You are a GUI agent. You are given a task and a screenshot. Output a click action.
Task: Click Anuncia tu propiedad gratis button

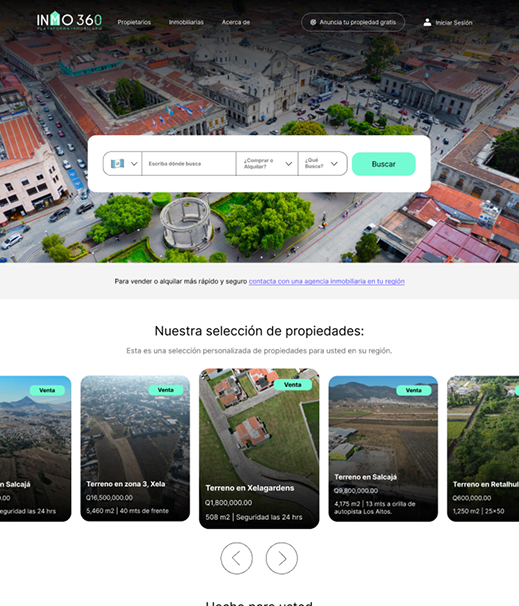[x=353, y=22]
